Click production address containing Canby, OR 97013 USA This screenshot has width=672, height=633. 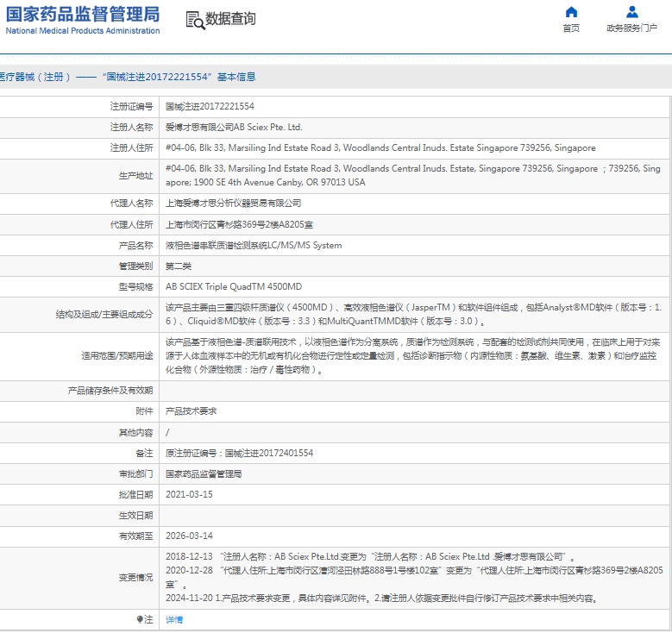412,175
